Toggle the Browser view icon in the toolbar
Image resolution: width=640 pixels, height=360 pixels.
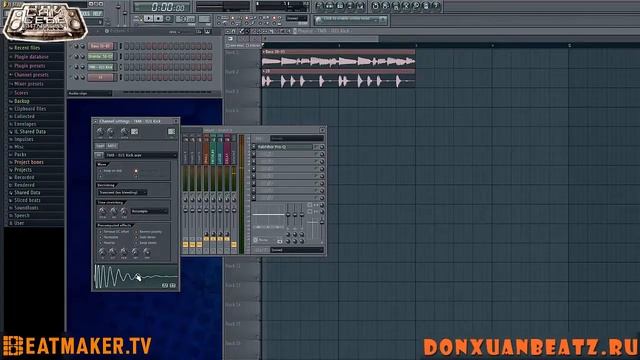pos(350,6)
